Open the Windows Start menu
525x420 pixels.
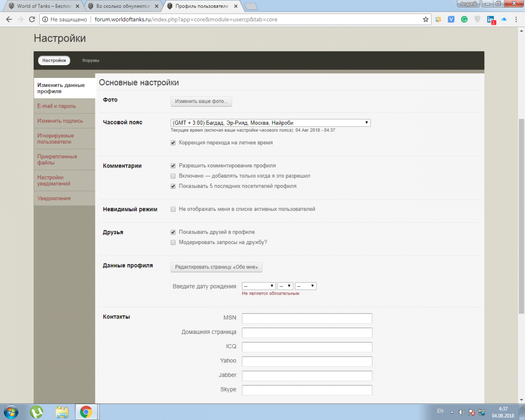tap(10, 412)
